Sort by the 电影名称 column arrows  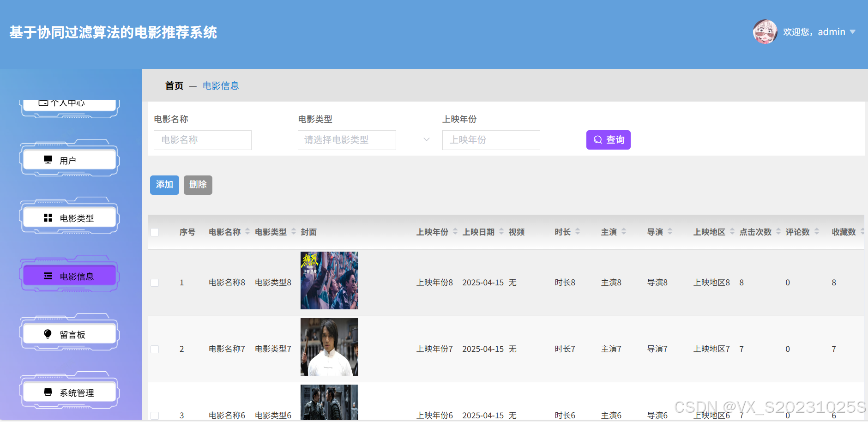[x=247, y=231]
